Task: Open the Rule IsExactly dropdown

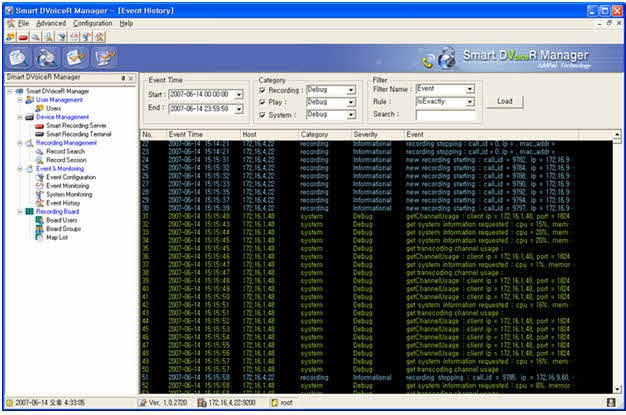Action: pyautogui.click(x=469, y=101)
